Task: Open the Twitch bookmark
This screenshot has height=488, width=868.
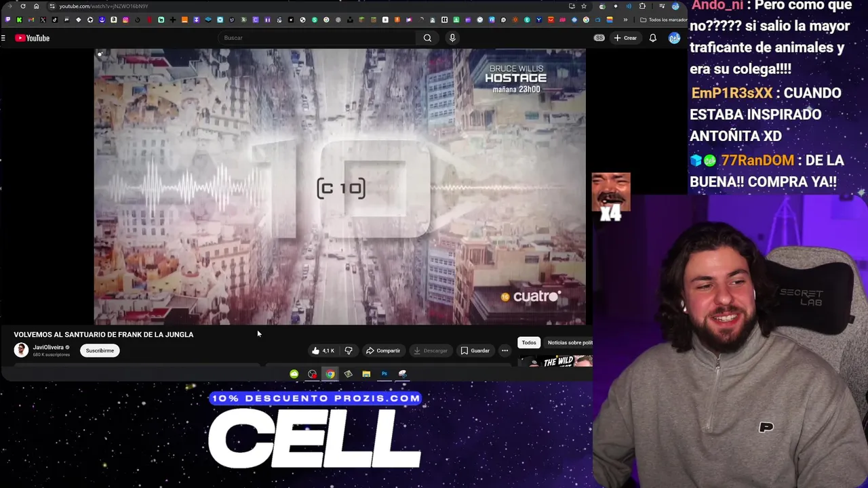Action: point(7,20)
